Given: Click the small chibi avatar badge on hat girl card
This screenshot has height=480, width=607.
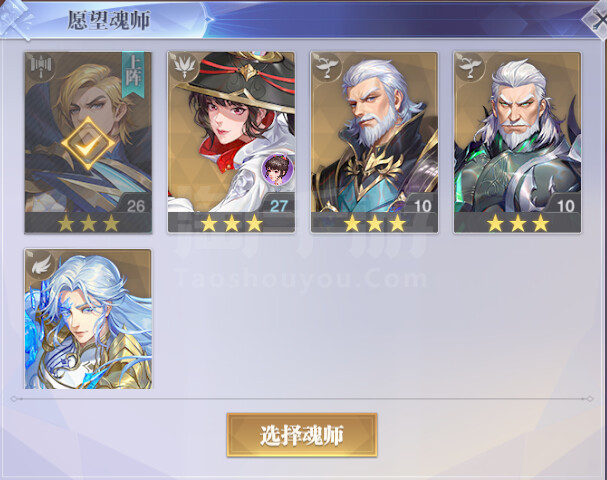Looking at the screenshot, I should pyautogui.click(x=277, y=168).
